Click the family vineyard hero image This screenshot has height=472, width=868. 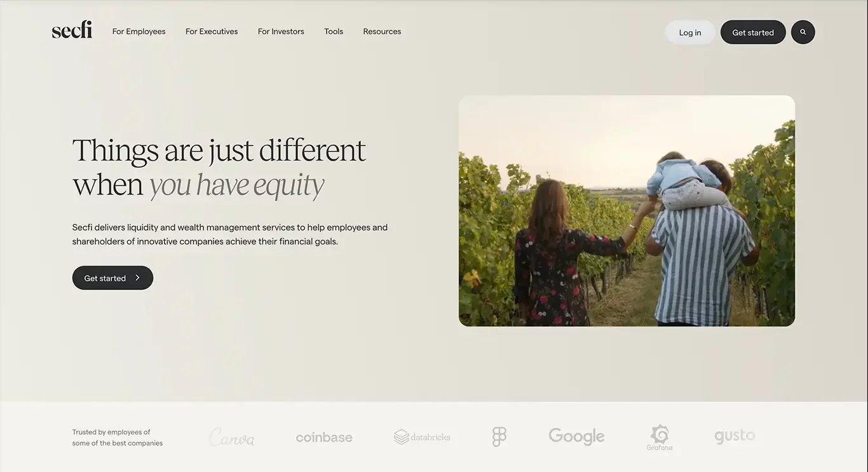pyautogui.click(x=627, y=211)
